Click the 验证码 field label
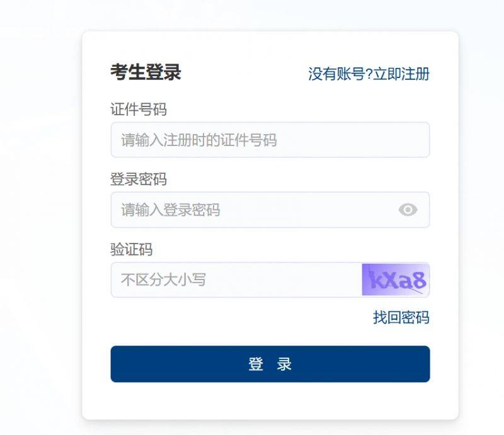Viewport: 504px width, 435px height. click(132, 250)
